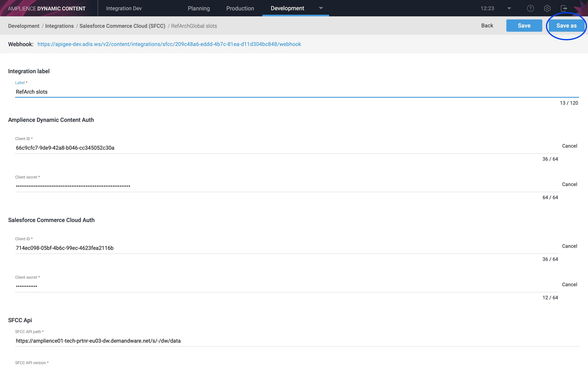Edit Salesforce Client ID field 714ec098
Viewport: 588px width, 368px height.
pos(287,248)
